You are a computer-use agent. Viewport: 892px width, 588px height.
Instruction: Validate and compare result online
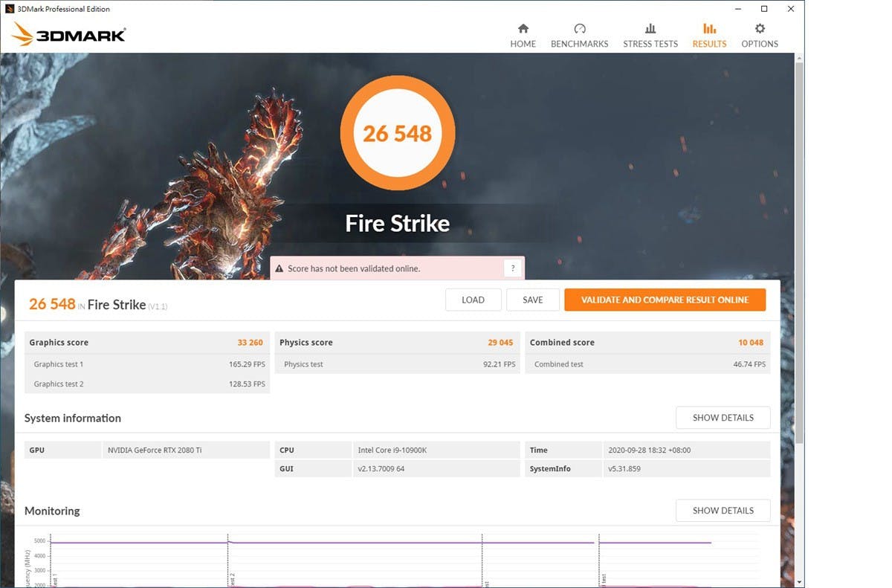[665, 300]
